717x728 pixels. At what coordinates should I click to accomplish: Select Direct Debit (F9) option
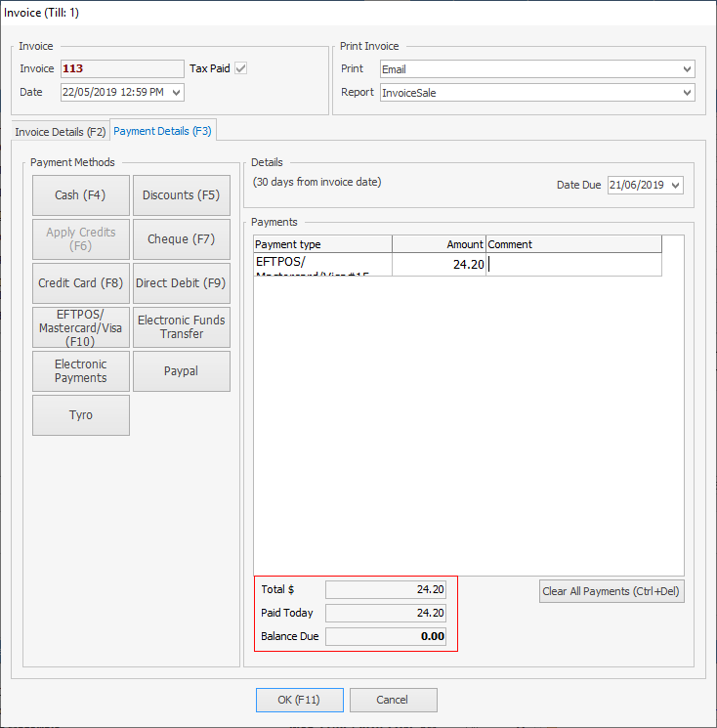pos(182,283)
